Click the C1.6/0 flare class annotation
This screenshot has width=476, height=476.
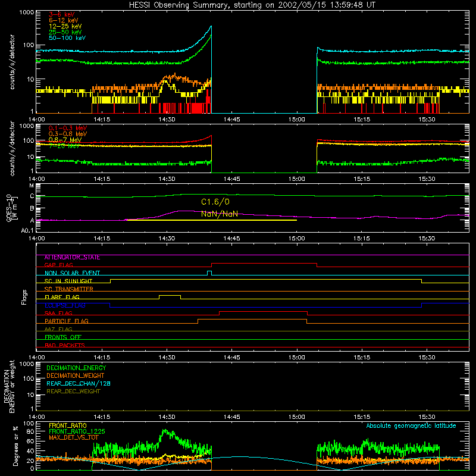tap(215, 202)
